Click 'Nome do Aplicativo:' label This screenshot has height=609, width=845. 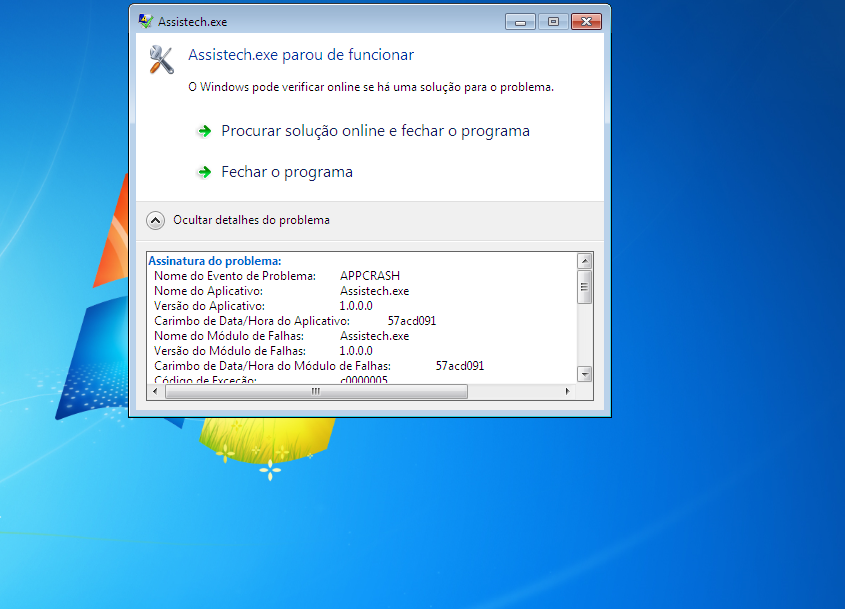pos(209,291)
